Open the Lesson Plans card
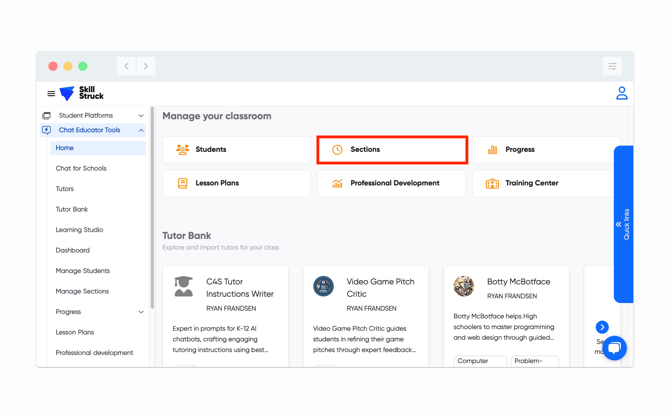The height and width of the screenshot is (418, 670). click(236, 183)
